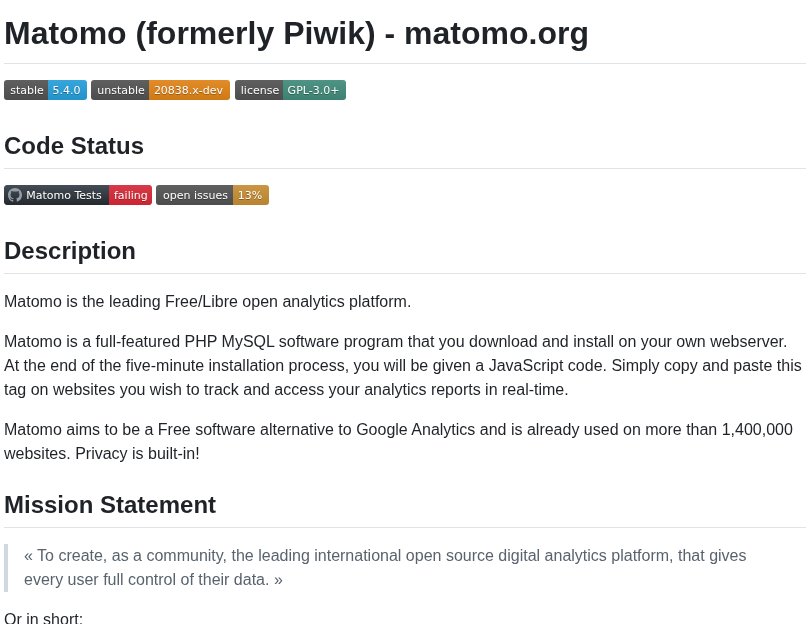Screen dimensions: 809x624
Task: Click the yellow 13% issues value
Action: (250, 195)
